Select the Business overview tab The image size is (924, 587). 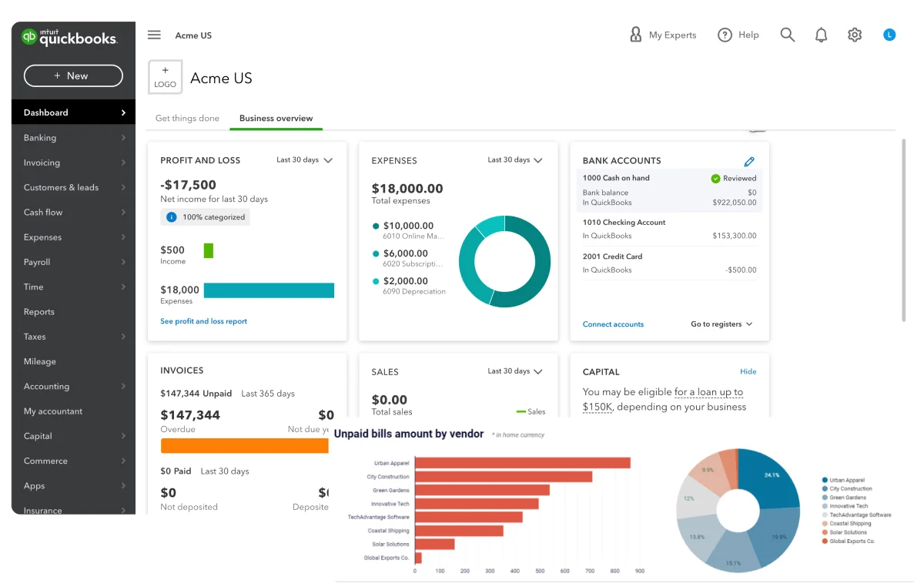tap(276, 119)
